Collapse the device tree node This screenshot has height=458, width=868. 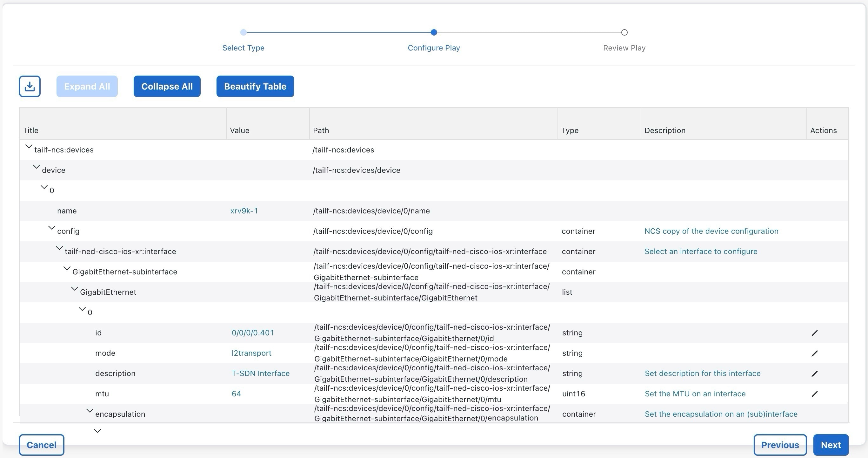pos(37,167)
